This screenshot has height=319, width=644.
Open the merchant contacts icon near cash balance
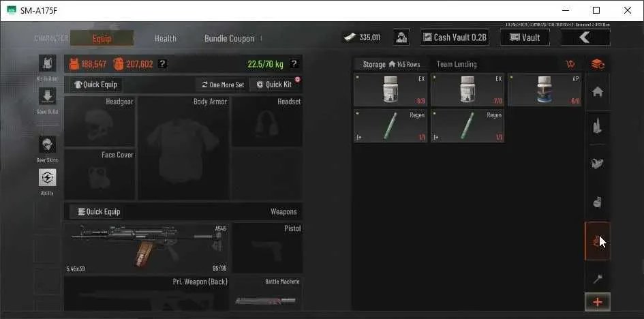(401, 37)
